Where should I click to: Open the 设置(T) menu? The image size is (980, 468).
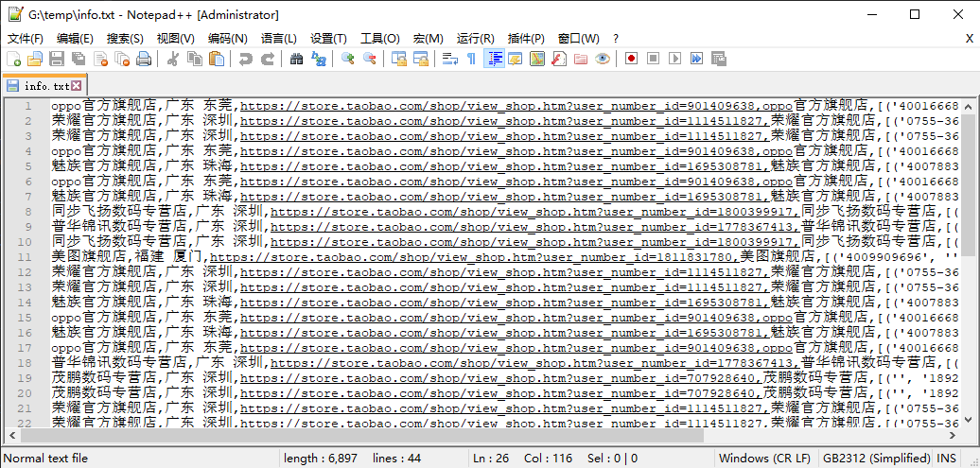[329, 38]
